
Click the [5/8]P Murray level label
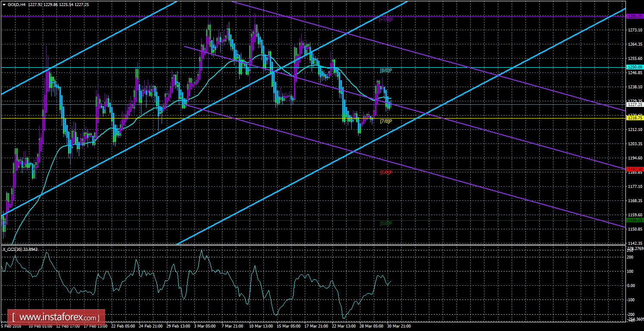point(386,223)
